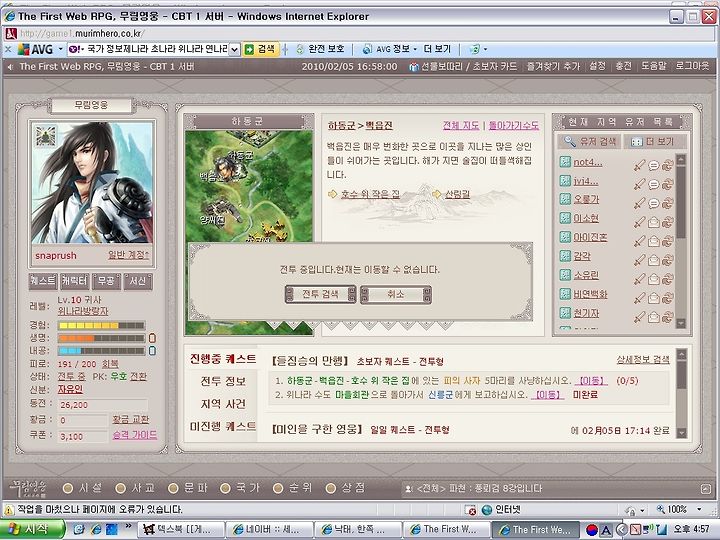Select the 상점 radio option

pos(331,488)
